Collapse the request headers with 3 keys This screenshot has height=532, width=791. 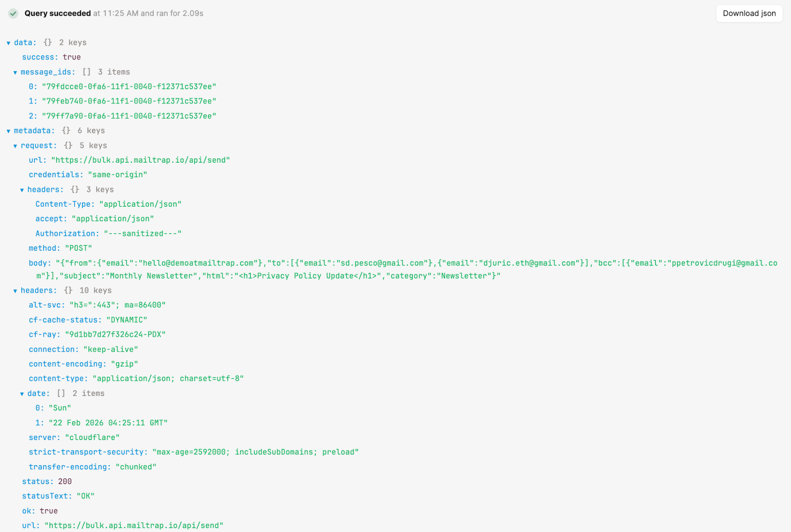(22, 190)
